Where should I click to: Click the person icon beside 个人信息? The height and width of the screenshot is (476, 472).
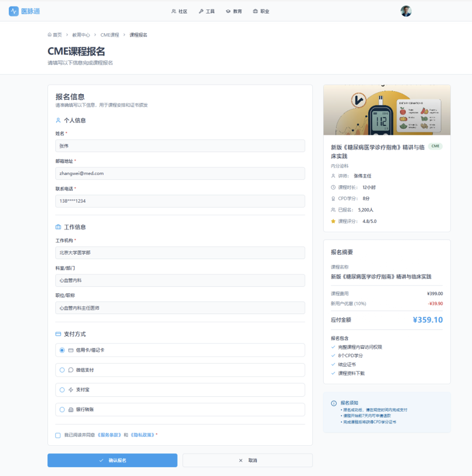click(x=58, y=120)
